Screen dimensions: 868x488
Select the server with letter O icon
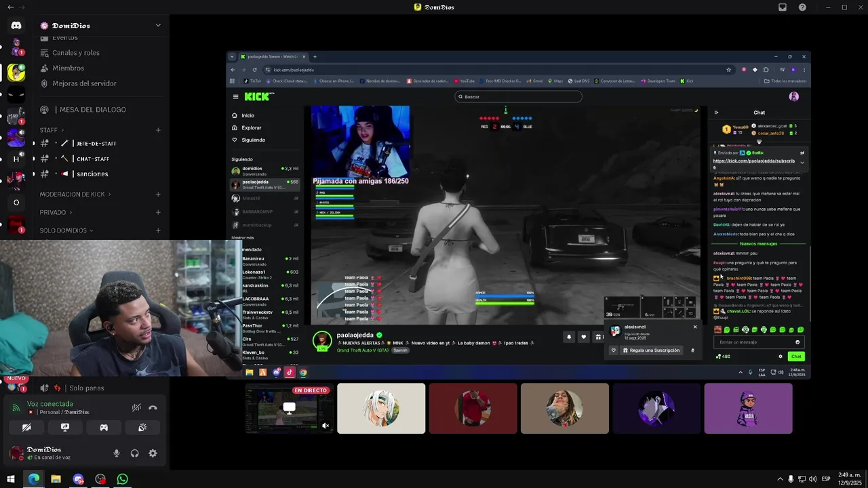(16, 202)
